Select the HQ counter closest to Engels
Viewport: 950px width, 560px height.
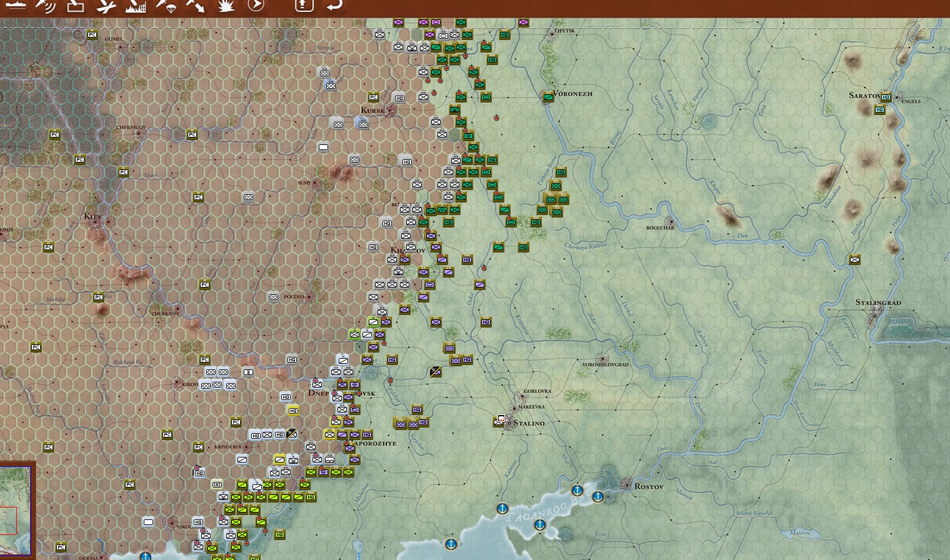click(x=886, y=97)
